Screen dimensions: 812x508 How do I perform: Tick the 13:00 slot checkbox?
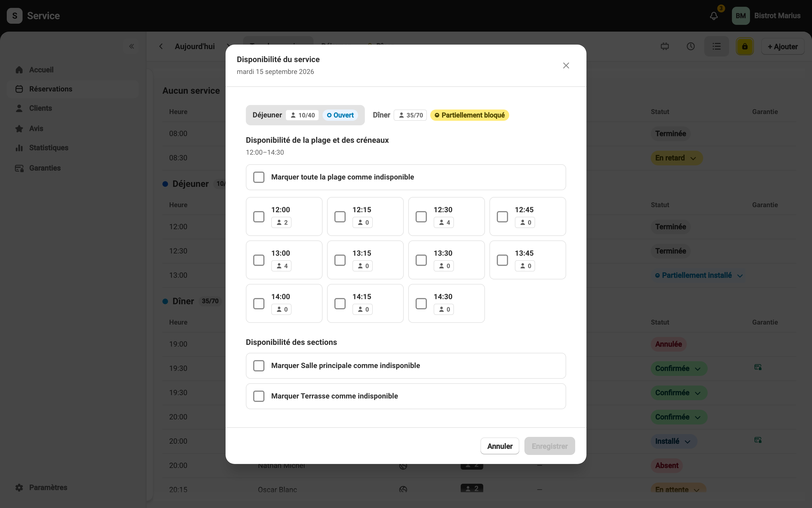[x=259, y=260]
